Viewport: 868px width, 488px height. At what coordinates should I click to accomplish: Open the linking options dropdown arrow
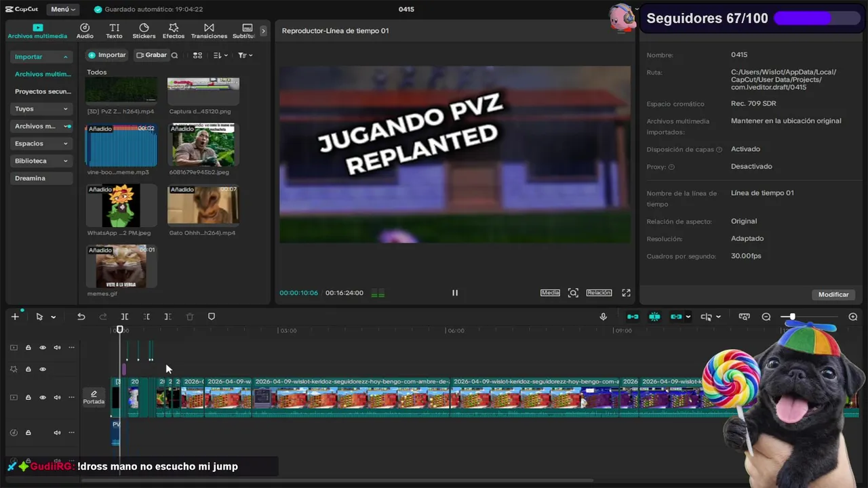pyautogui.click(x=688, y=317)
